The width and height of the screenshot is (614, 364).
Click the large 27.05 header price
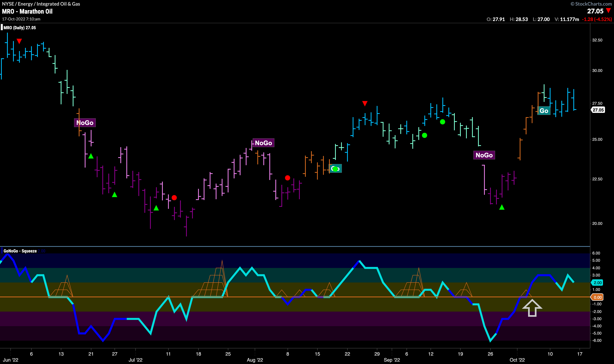click(x=595, y=11)
